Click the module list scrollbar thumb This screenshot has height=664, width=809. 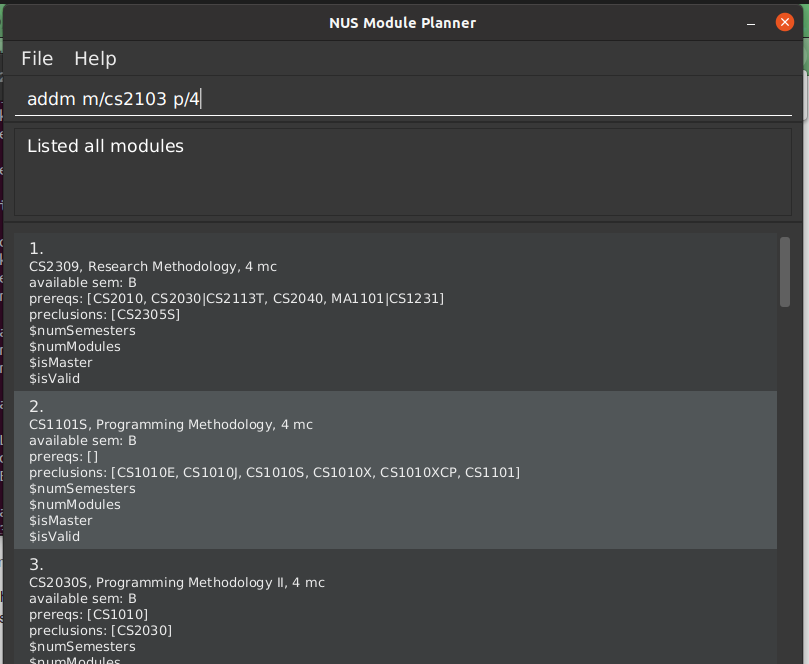click(x=785, y=272)
